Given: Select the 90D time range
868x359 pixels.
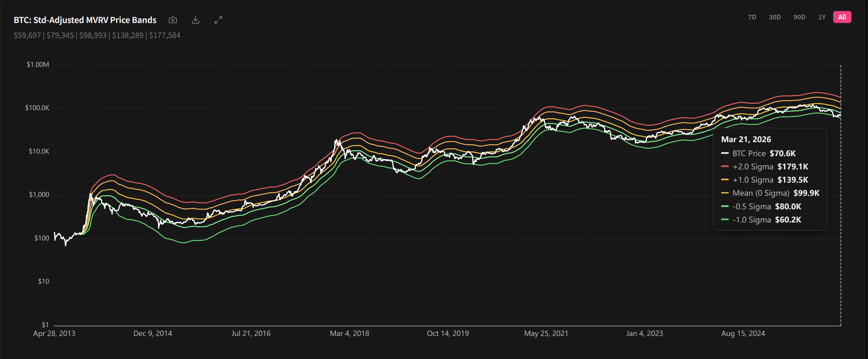Looking at the screenshot, I should (x=799, y=17).
